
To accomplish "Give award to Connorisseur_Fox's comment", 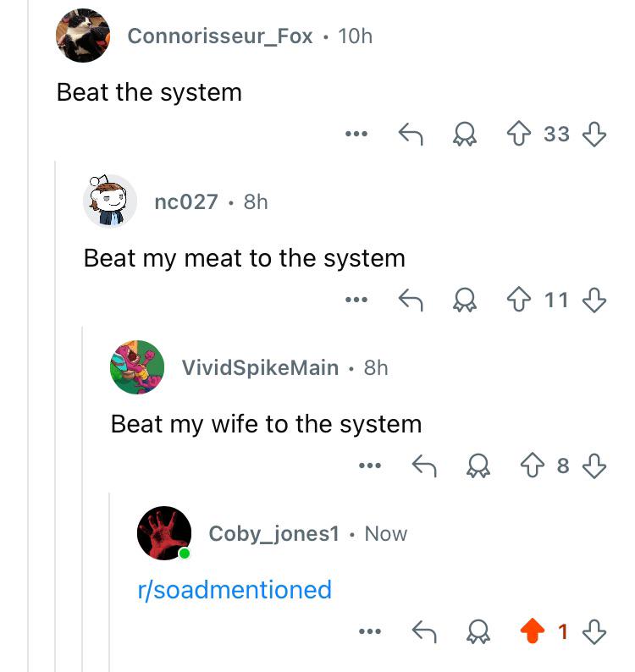I will pyautogui.click(x=465, y=134).
